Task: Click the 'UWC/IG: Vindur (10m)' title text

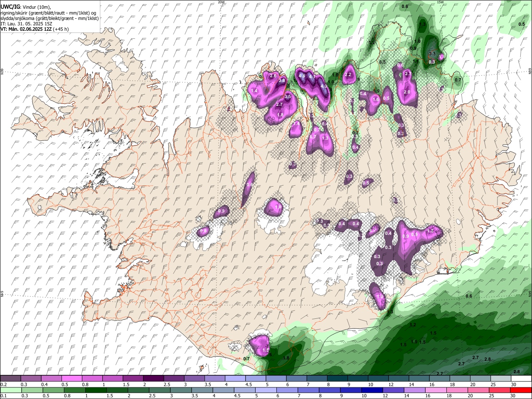Action: coord(25,7)
